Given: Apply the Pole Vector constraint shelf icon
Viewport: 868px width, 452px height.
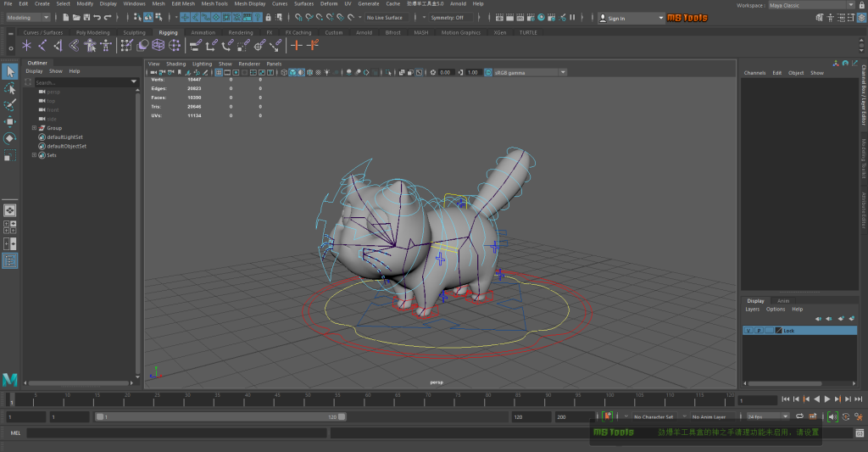Looking at the screenshot, I should [x=275, y=46].
